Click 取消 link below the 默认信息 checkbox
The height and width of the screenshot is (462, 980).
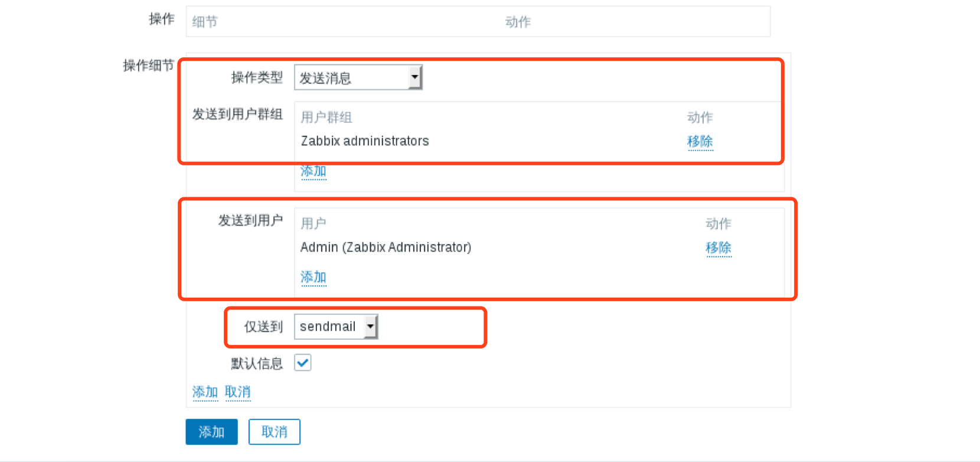tap(237, 392)
